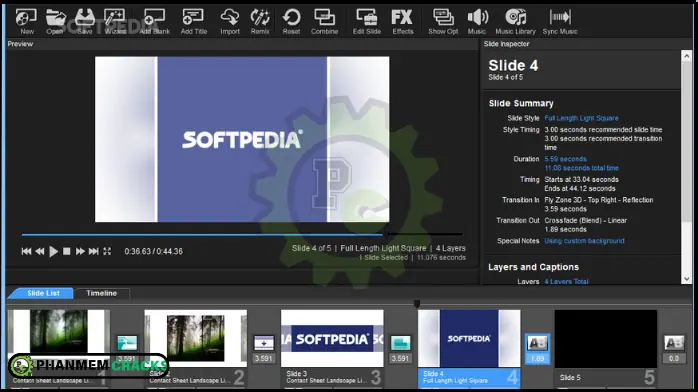698x392 pixels.
Task: Open the Music Library
Action: [x=515, y=21]
